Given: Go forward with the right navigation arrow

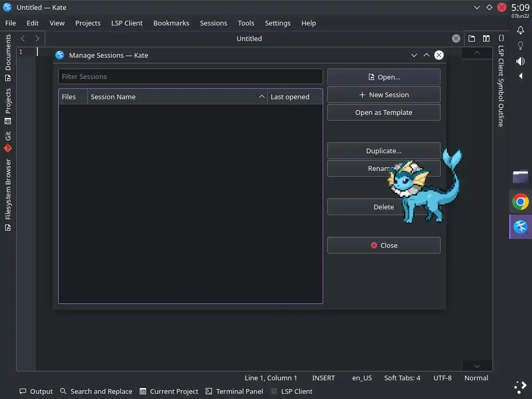Looking at the screenshot, I should click(x=37, y=38).
